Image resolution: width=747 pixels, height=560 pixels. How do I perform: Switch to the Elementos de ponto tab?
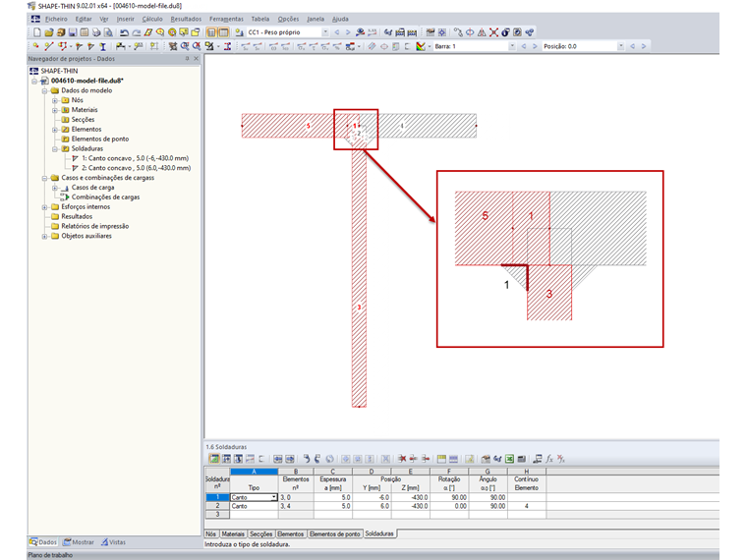(334, 533)
